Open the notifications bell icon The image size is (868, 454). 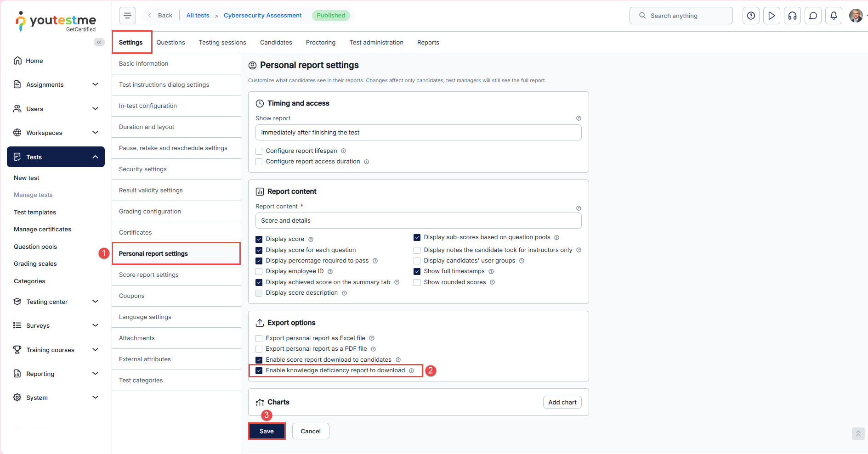(834, 16)
